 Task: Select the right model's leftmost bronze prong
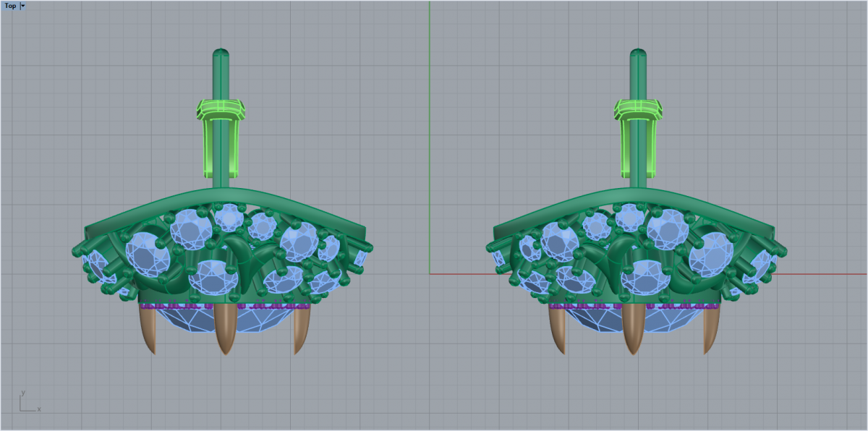click(x=557, y=329)
